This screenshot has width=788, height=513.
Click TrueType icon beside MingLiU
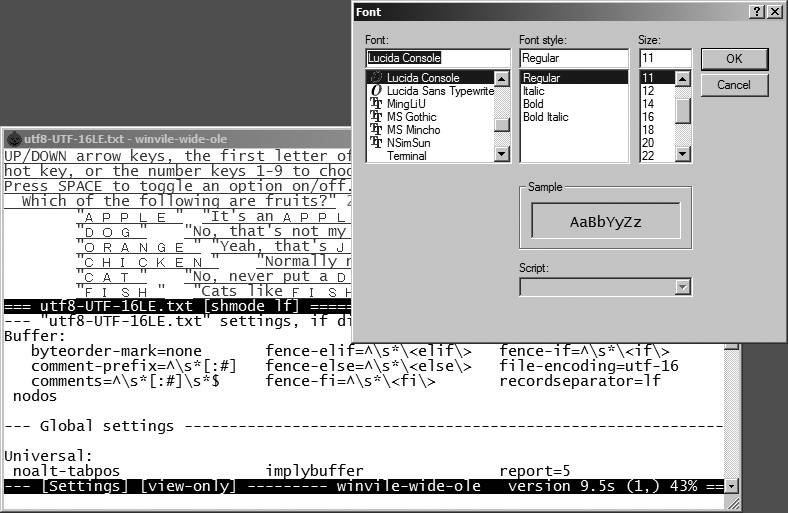click(376, 104)
